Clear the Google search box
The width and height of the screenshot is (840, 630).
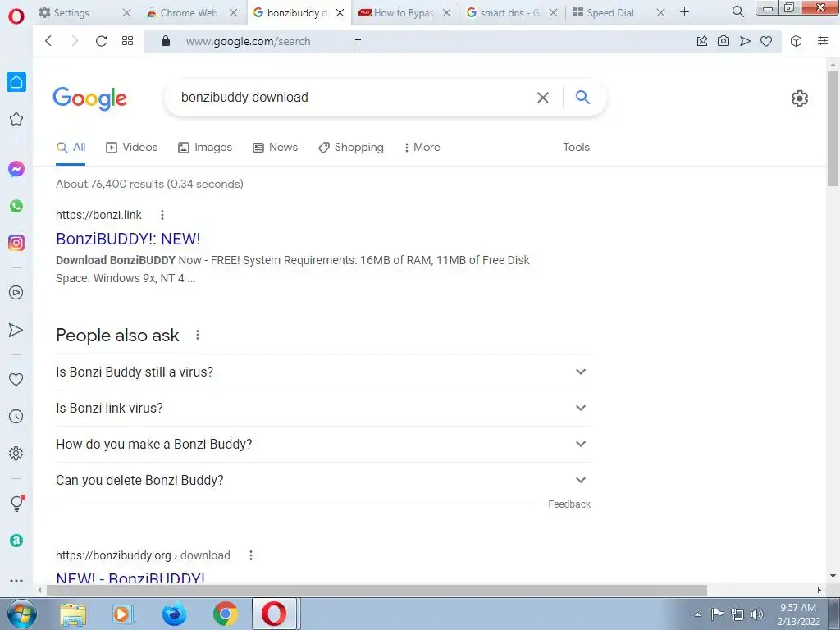pyautogui.click(x=543, y=98)
